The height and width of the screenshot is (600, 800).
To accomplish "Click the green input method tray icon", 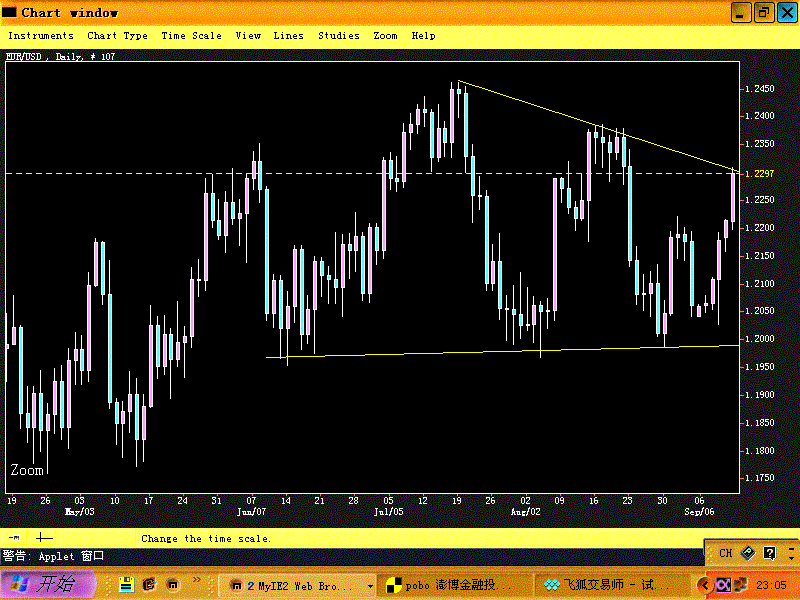I will coord(748,550).
